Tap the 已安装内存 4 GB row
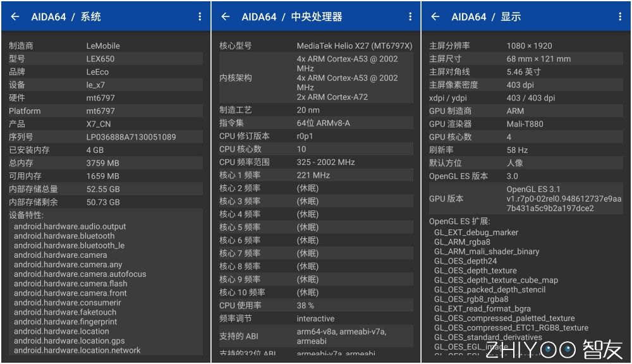632x364 pixels. [x=106, y=150]
